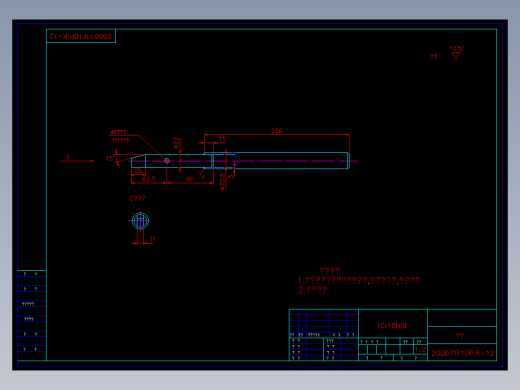Click drawing number 200D71F10P.R-12 in title block
The height and width of the screenshot is (390, 520).
(x=462, y=353)
